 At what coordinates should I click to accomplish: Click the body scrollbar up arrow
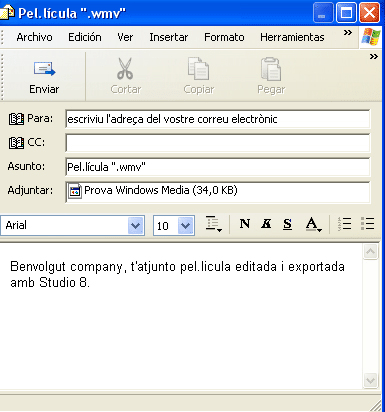pyautogui.click(x=370, y=252)
